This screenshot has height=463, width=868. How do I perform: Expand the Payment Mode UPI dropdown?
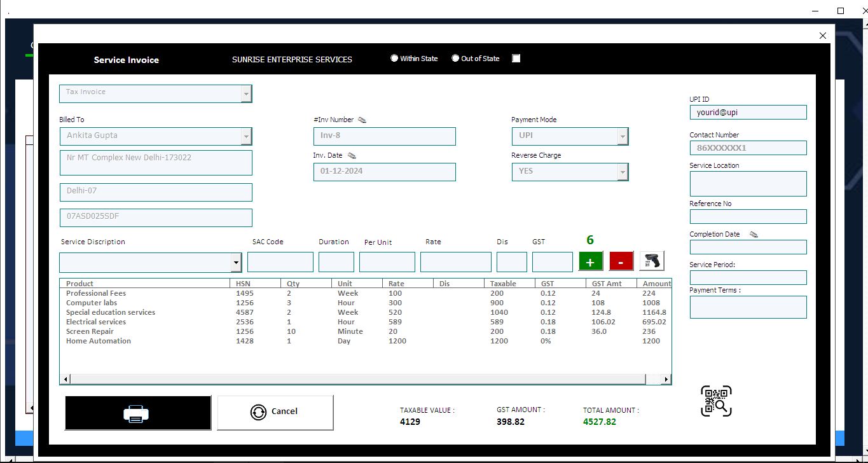coord(623,137)
